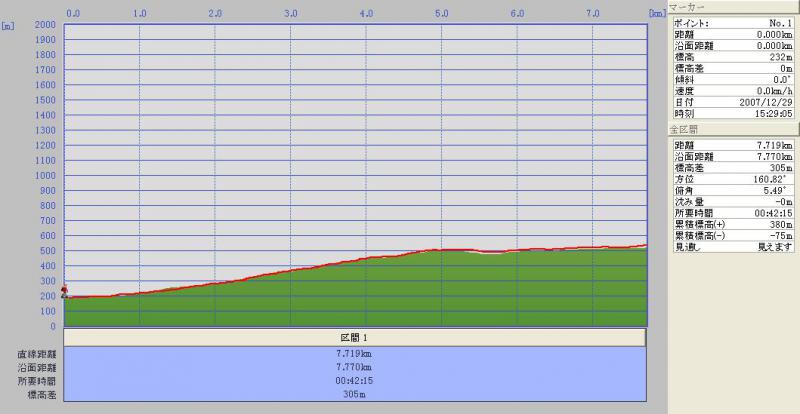Viewport: 800px width, 414px height.
Task: Click the 時刻 15:29:05 row
Action: click(x=733, y=113)
